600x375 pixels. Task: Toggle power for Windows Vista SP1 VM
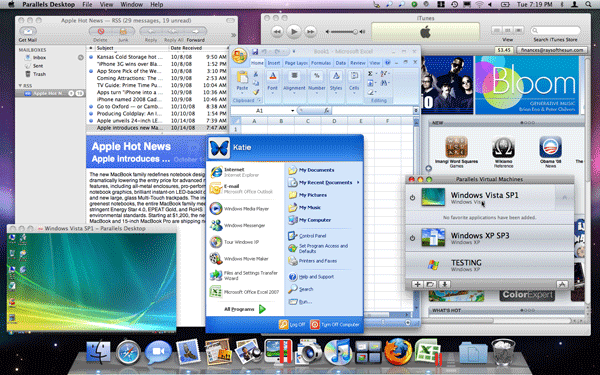pos(412,197)
